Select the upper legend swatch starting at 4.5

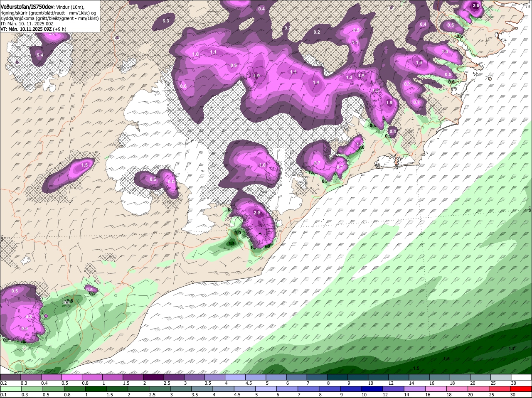pyautogui.click(x=256, y=377)
